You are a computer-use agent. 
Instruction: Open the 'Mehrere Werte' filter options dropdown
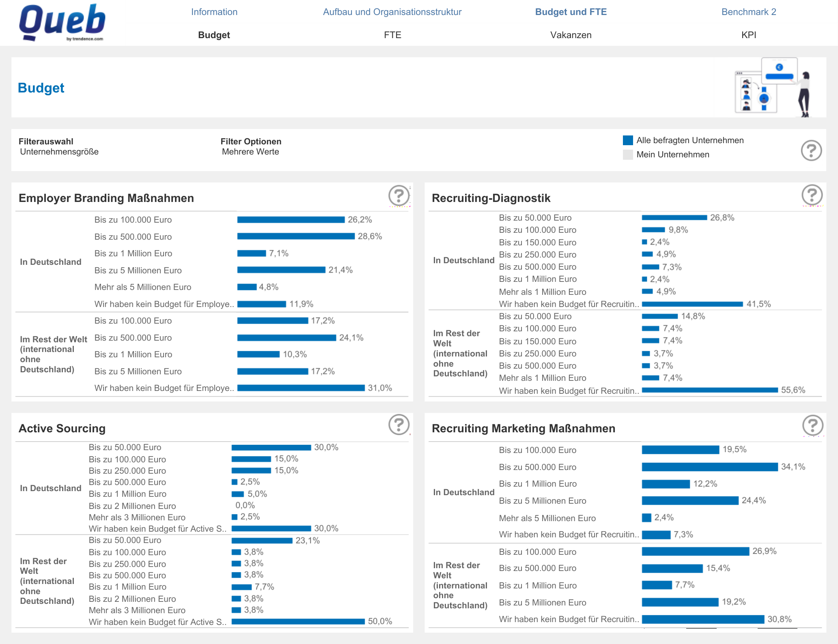[x=250, y=152]
